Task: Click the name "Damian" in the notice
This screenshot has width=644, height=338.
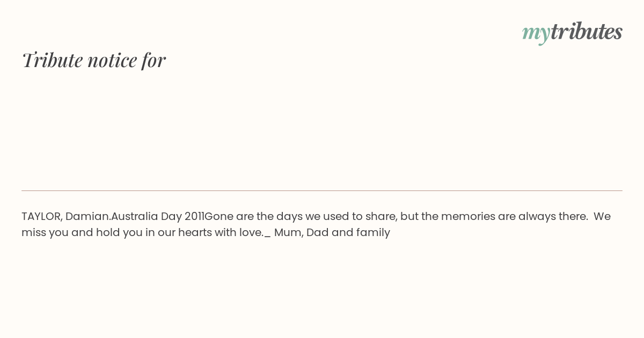Action: (x=87, y=217)
